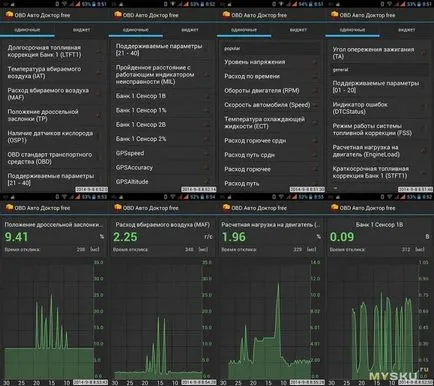
Task: Select Банк 1 Сенсор 1% row
Action: click(163, 110)
